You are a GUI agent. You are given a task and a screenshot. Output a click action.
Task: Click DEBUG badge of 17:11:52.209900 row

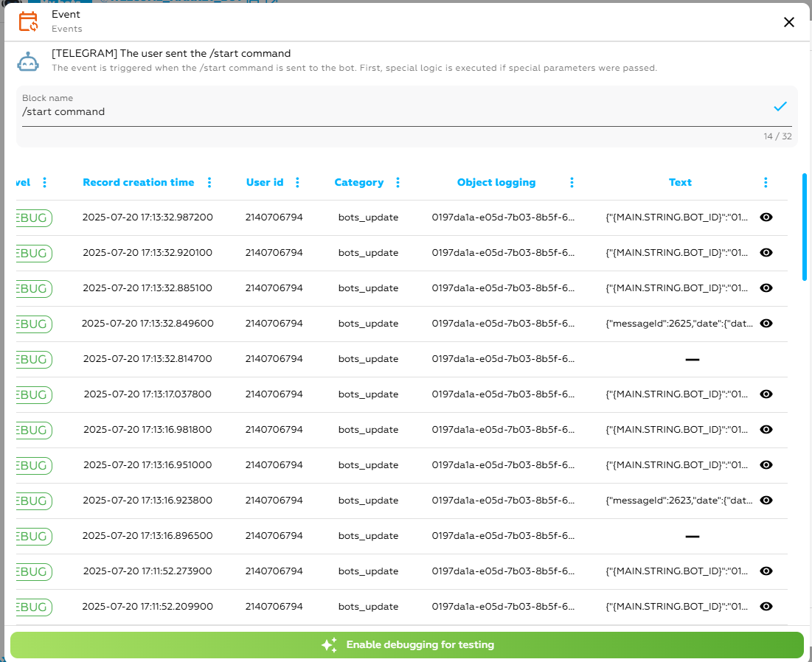(x=34, y=607)
